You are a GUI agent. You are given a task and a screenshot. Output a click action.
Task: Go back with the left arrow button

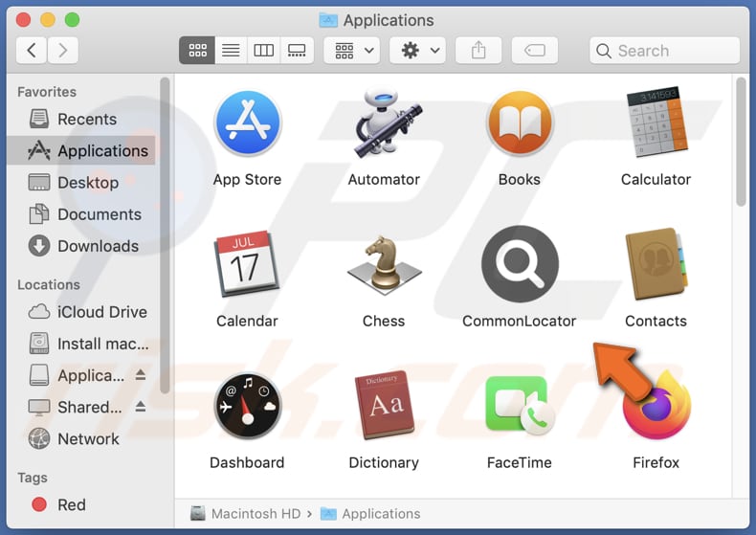[x=32, y=50]
